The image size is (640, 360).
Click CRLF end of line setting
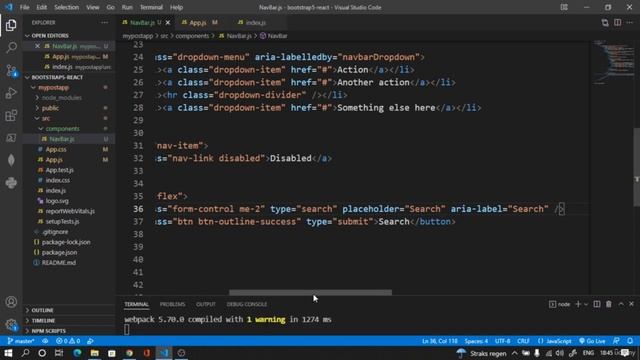tap(523, 341)
